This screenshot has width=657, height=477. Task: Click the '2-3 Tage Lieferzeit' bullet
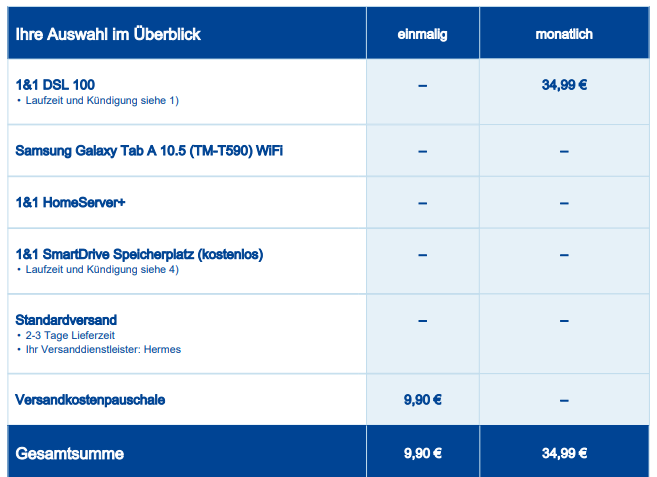pyautogui.click(x=70, y=335)
